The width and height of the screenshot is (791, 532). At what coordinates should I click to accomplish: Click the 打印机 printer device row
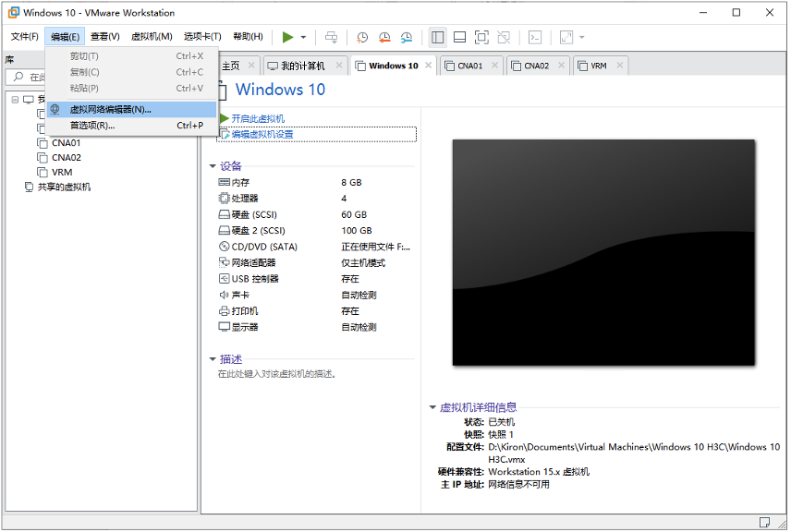tap(314, 311)
